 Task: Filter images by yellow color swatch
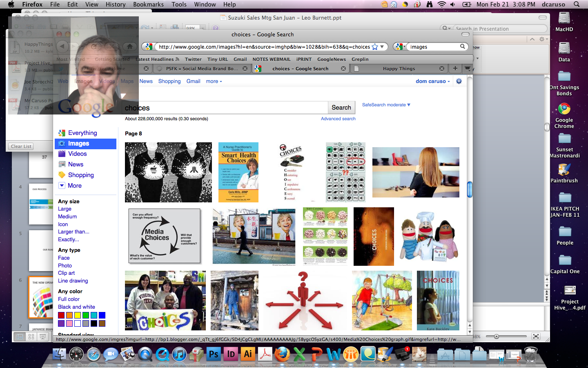tap(78, 315)
